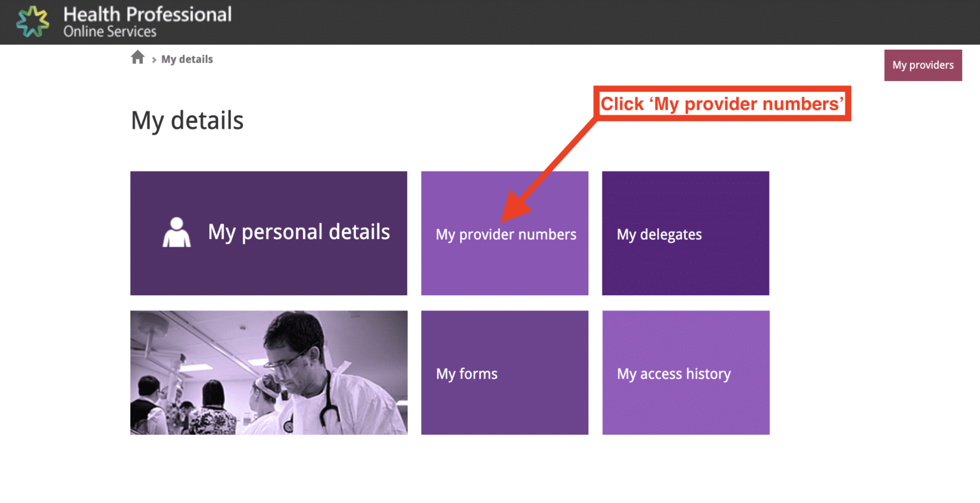This screenshot has height=503, width=980.
Task: Click the home icon in the breadcrumb
Action: [138, 57]
